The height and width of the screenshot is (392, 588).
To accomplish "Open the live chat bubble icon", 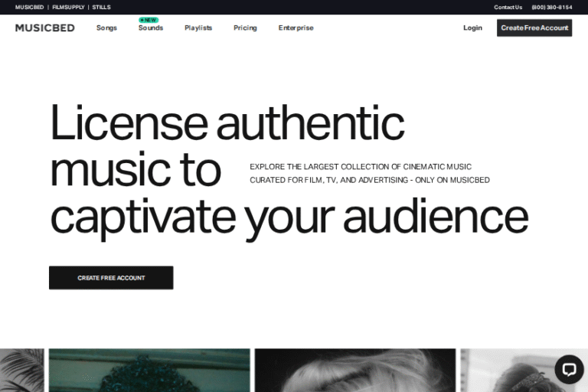I will coord(569,369).
